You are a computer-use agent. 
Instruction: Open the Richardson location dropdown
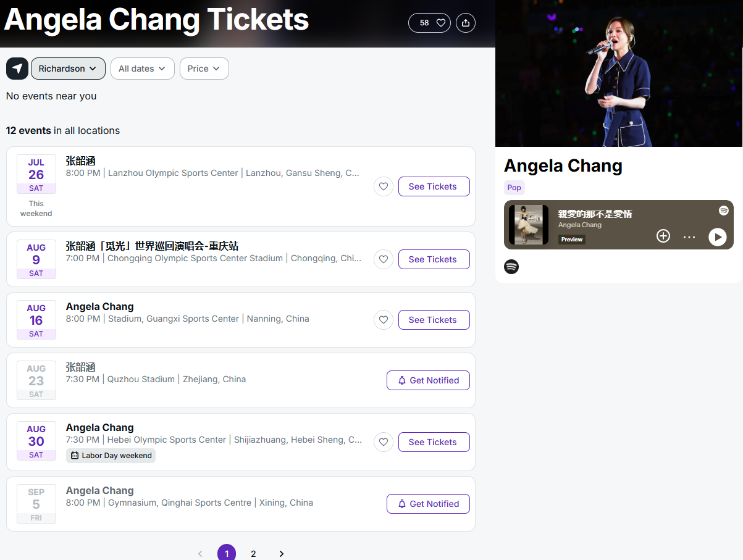[x=68, y=69]
